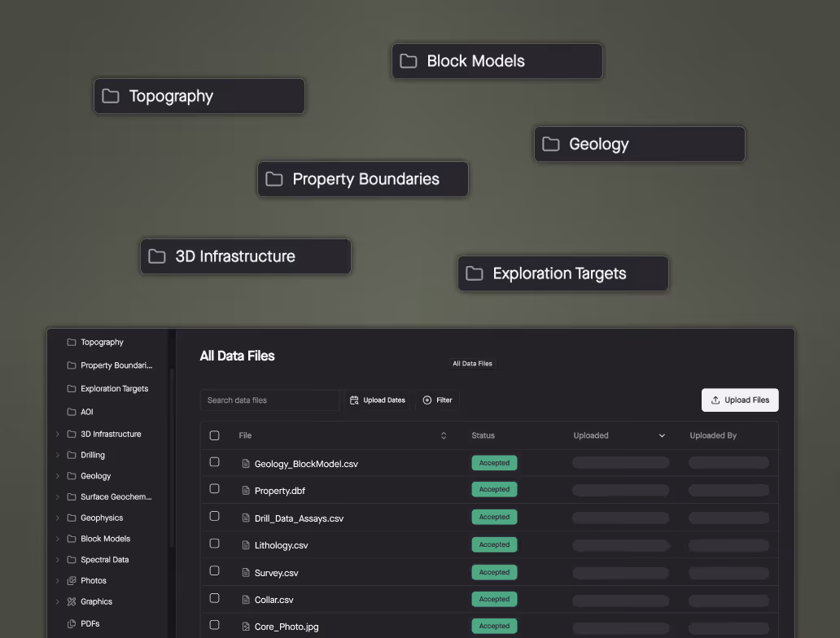Click the Status column header
The image size is (840, 638).
pos(483,435)
